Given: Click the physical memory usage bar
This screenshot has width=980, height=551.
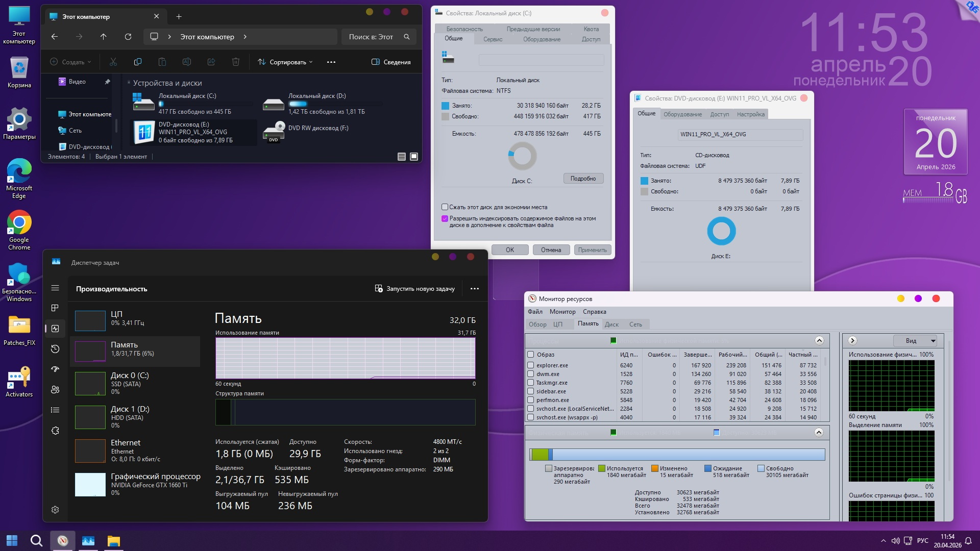Looking at the screenshot, I should click(677, 454).
